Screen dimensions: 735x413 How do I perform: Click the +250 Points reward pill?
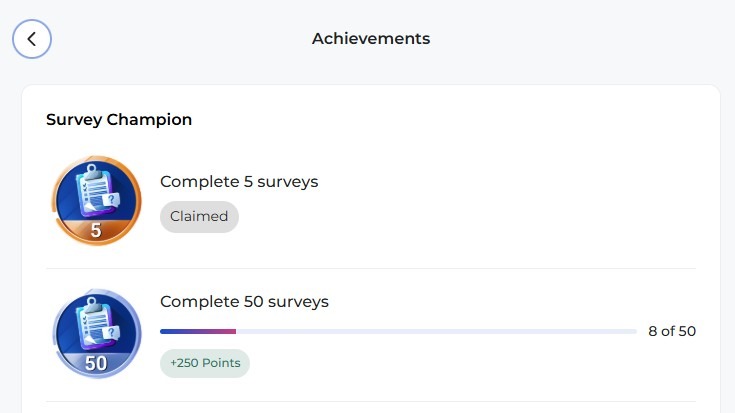(x=205, y=363)
